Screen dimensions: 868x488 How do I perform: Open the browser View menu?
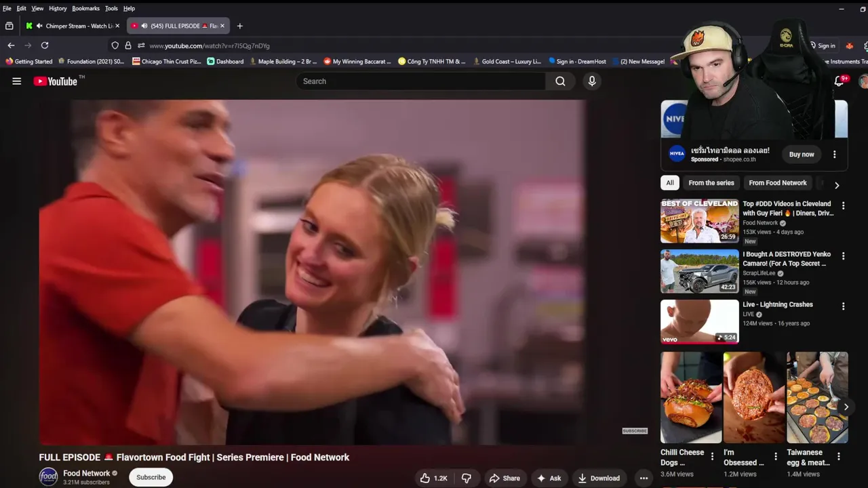tap(37, 8)
